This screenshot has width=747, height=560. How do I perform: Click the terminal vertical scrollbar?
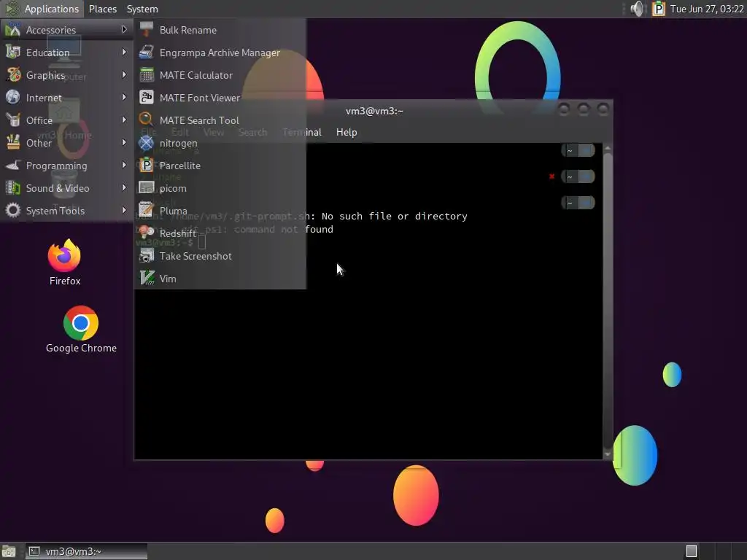click(x=608, y=300)
